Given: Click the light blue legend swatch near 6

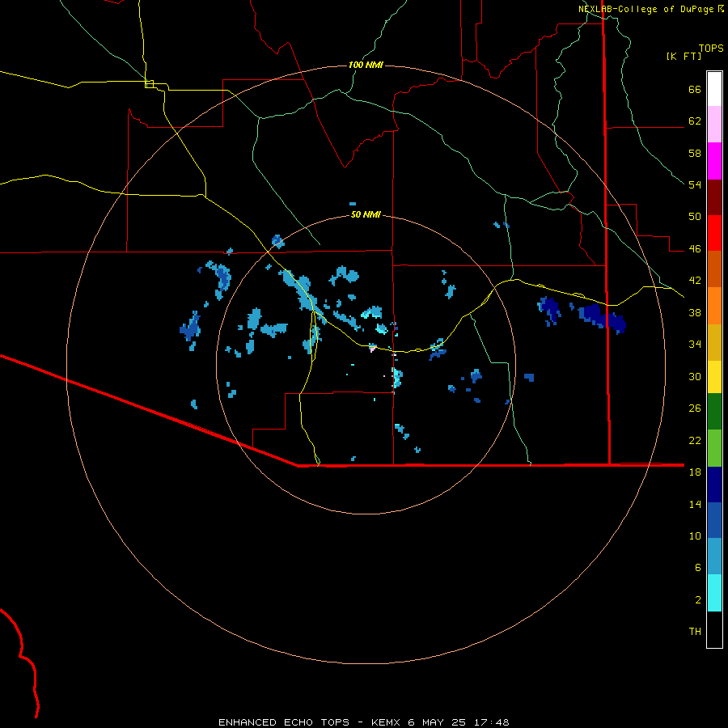Looking at the screenshot, I should click(x=714, y=557).
